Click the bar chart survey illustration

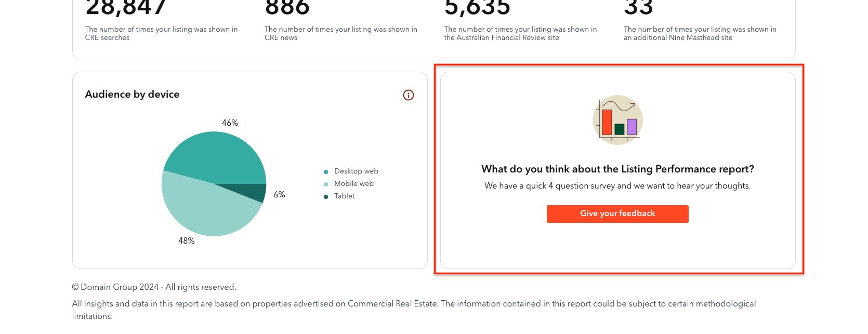click(617, 120)
